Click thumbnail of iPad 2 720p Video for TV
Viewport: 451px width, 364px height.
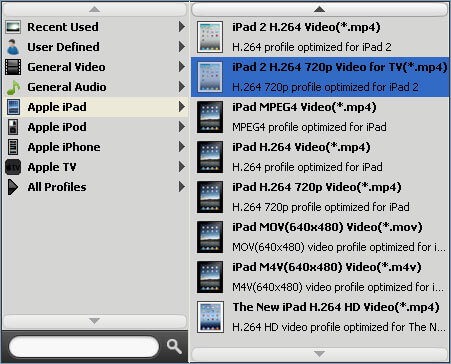[x=210, y=77]
